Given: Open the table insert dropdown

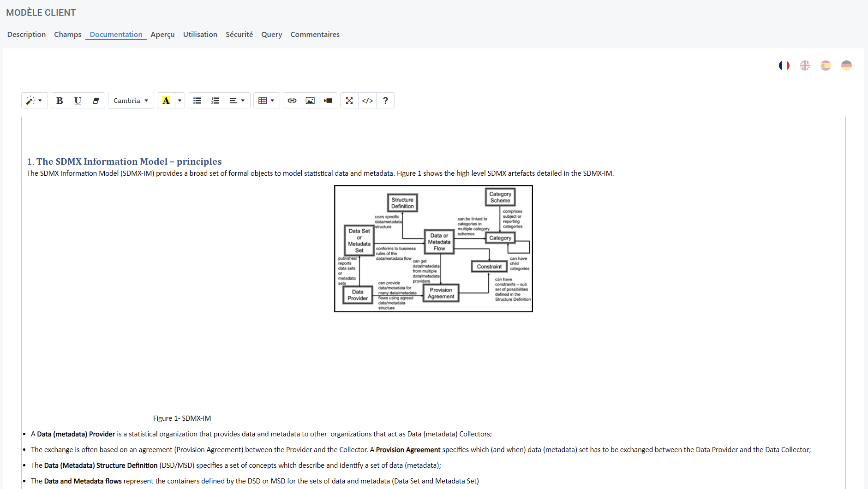Looking at the screenshot, I should tap(267, 101).
